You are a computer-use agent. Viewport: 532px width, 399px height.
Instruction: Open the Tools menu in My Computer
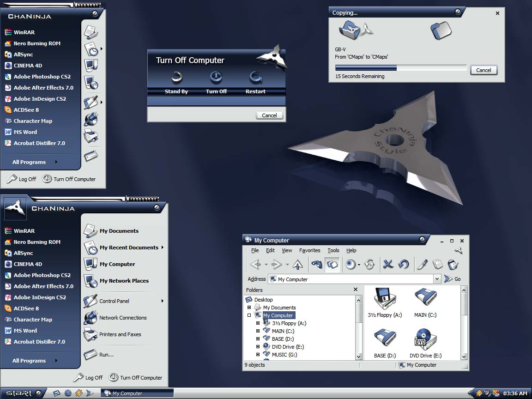tap(333, 250)
